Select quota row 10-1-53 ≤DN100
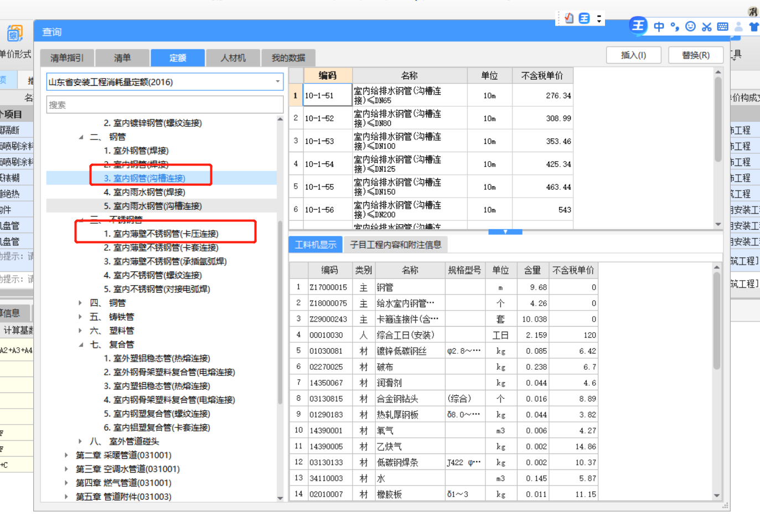760x532 pixels. [431, 141]
